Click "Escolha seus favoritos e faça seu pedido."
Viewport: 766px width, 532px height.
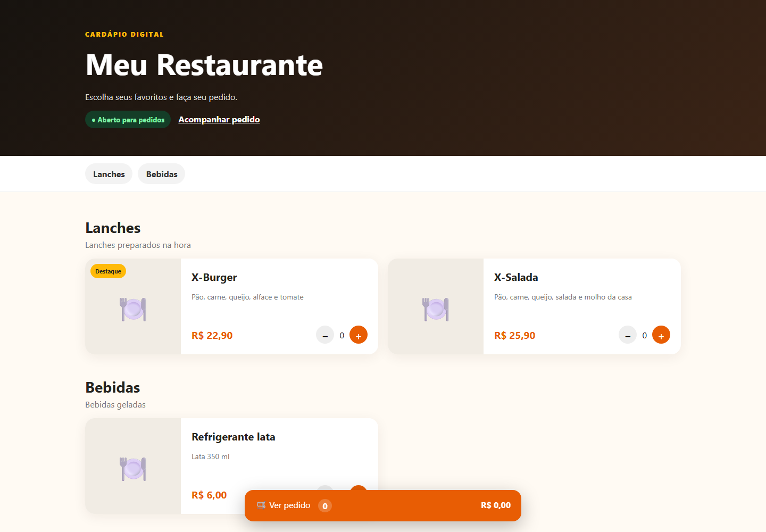[x=161, y=97]
